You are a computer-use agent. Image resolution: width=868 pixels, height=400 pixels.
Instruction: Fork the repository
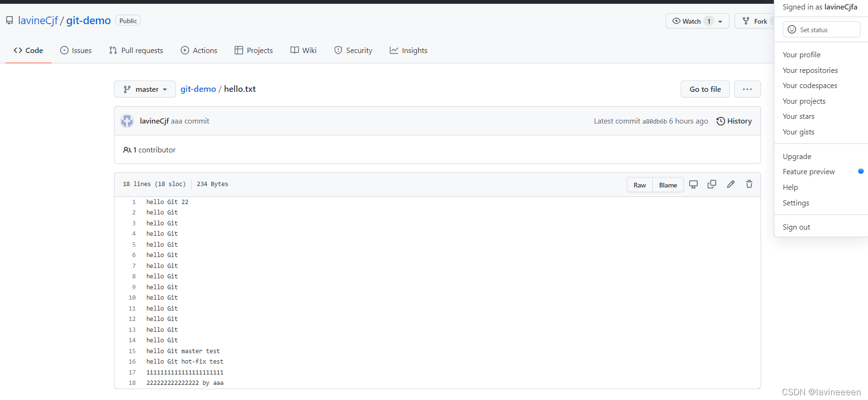(755, 21)
